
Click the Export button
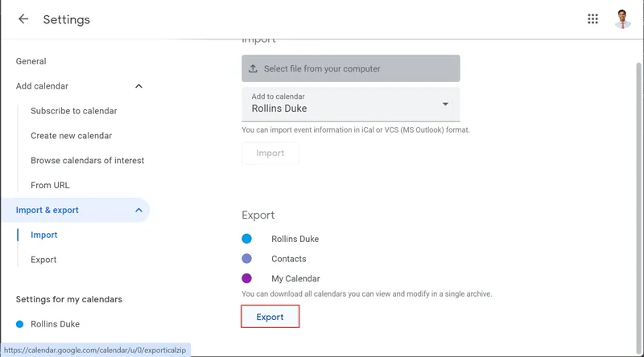(x=270, y=317)
